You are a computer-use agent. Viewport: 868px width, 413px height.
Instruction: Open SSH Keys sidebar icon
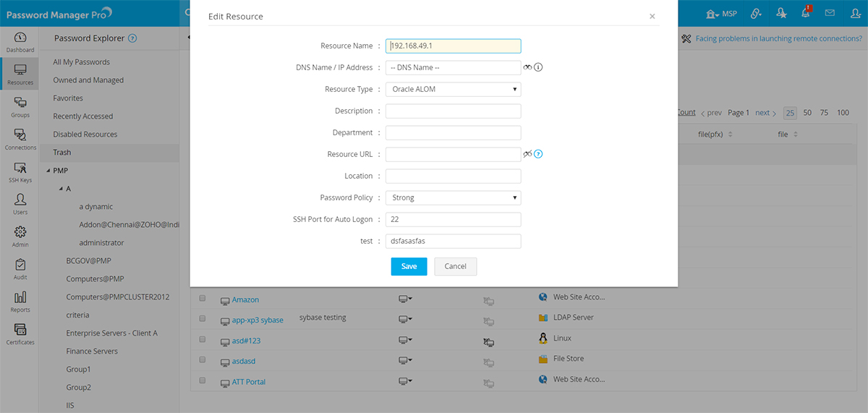click(20, 171)
